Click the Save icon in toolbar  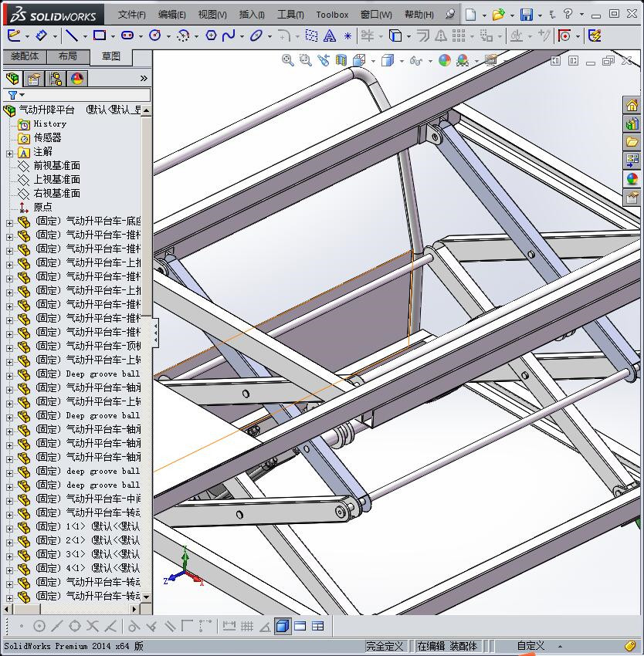527,15
